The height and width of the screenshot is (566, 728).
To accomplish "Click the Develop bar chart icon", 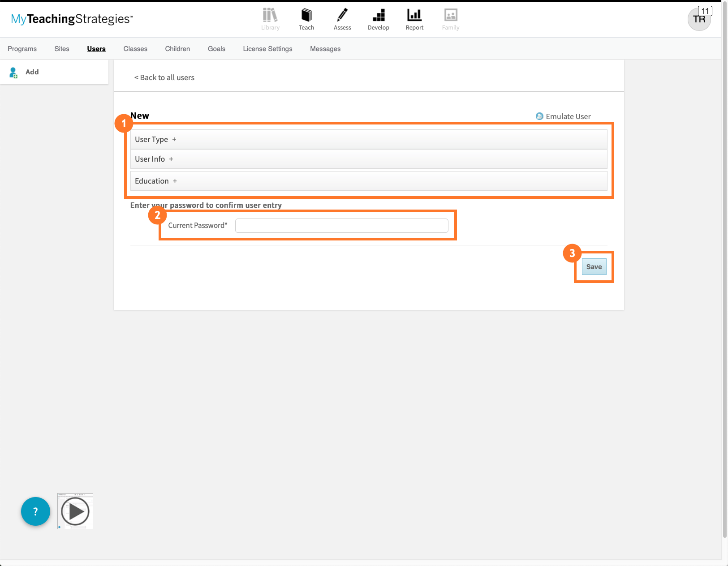I will click(378, 18).
